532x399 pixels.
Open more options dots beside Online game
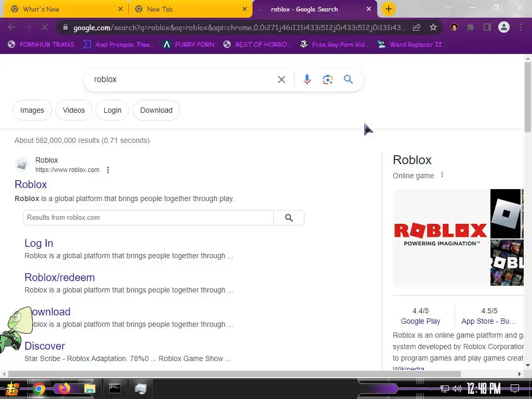point(442,175)
